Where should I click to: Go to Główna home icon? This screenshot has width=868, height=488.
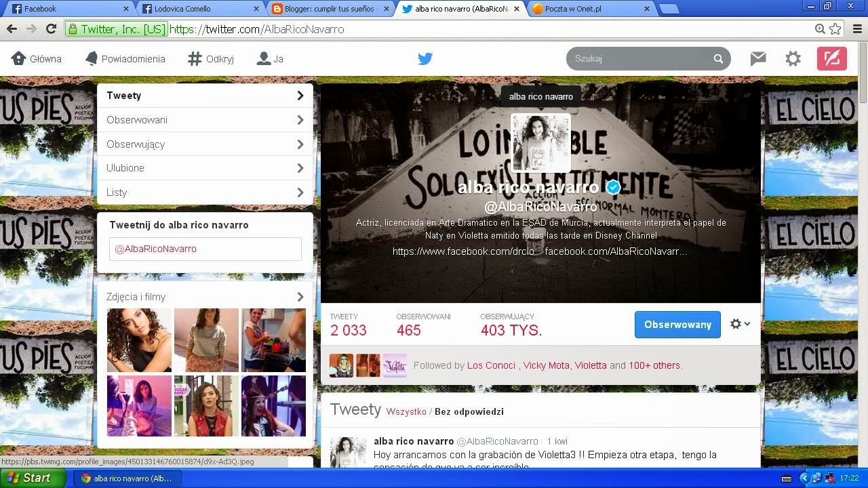(x=37, y=59)
